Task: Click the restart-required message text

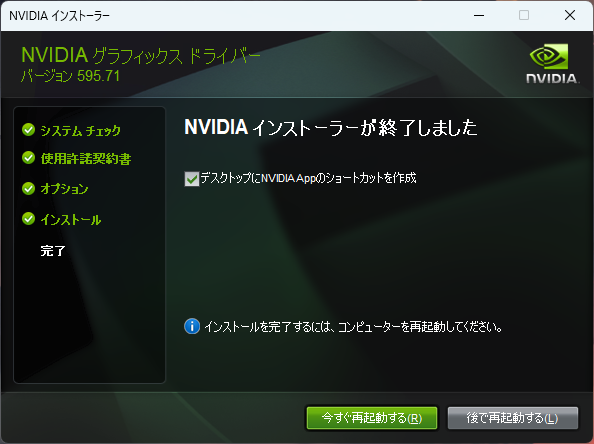Action: [353, 327]
